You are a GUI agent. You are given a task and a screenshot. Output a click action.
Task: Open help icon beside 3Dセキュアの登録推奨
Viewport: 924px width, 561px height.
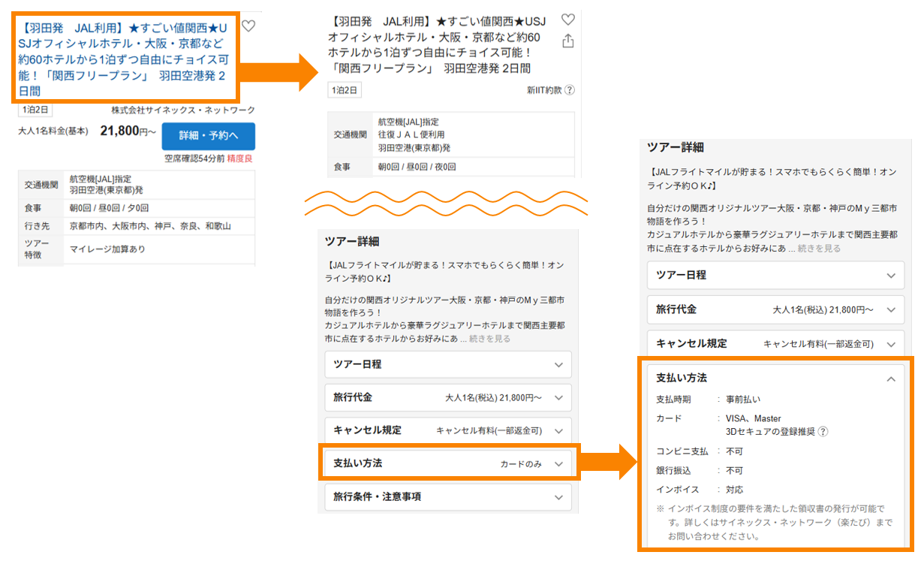pyautogui.click(x=823, y=432)
